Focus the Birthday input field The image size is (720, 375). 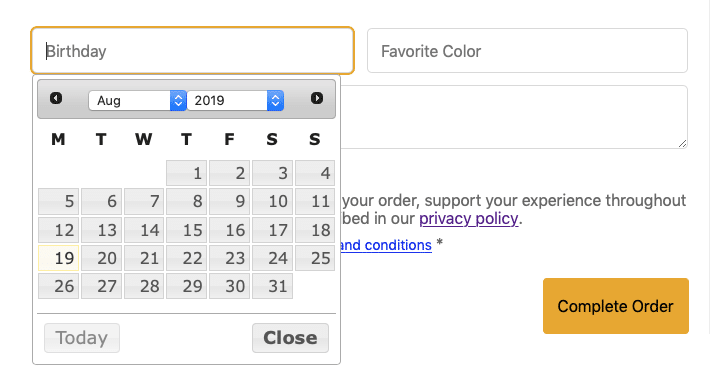192,50
